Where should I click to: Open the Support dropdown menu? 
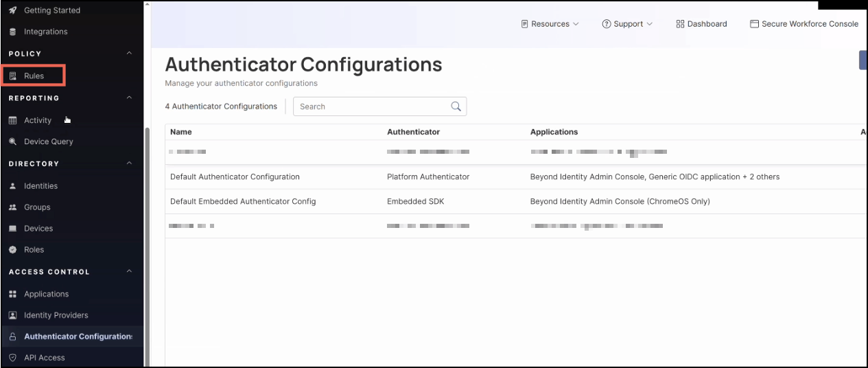(x=627, y=24)
